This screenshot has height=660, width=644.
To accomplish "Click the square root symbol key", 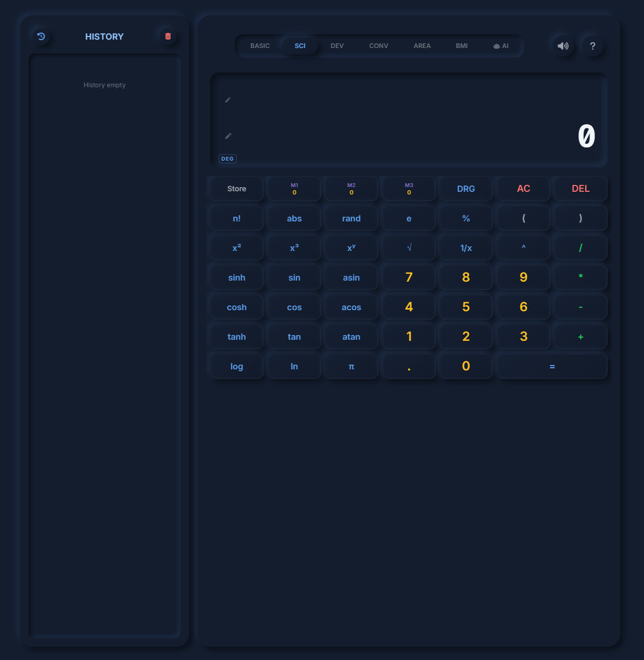I will [408, 247].
